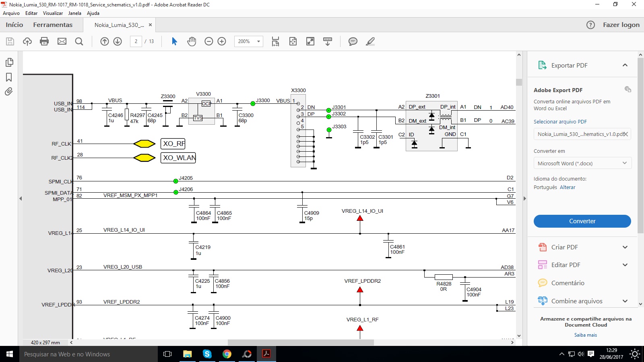Click the tools pane vertical scrollbar
This screenshot has height=362, width=644.
pos(641,145)
